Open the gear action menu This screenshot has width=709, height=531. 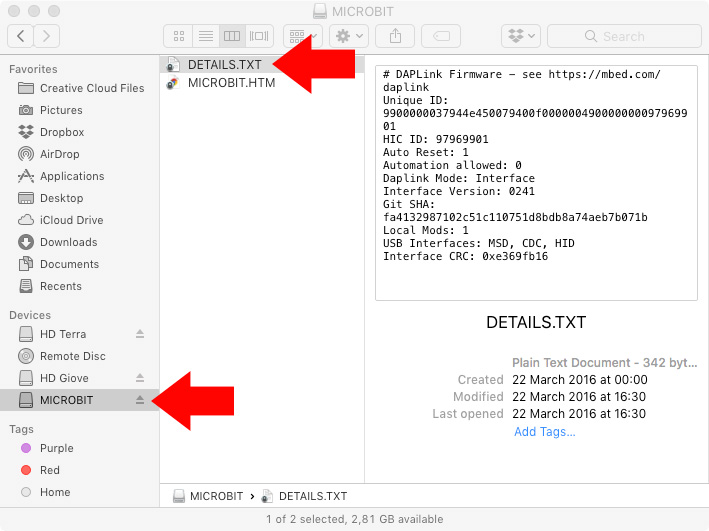(x=348, y=36)
